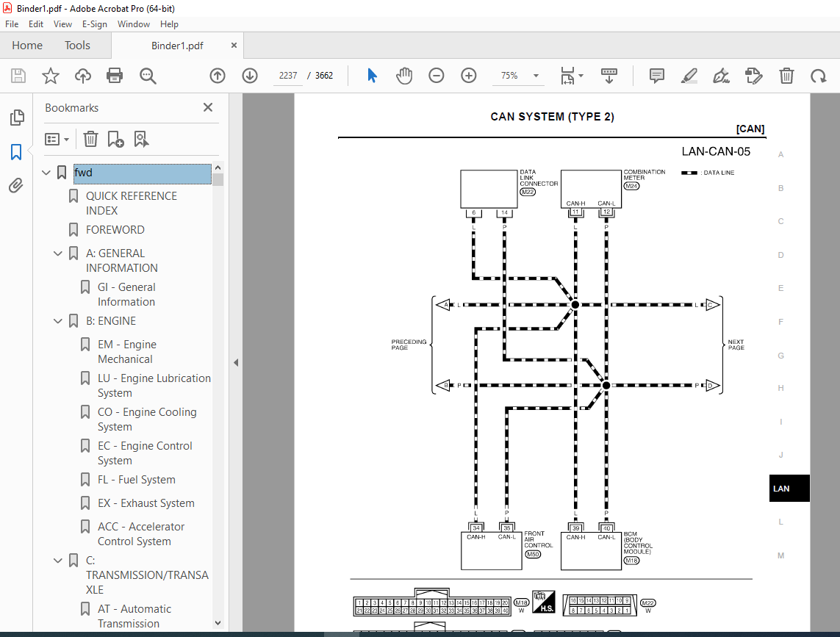840x637 pixels.
Task: Open the sign document pen tool
Action: pyautogui.click(x=721, y=76)
